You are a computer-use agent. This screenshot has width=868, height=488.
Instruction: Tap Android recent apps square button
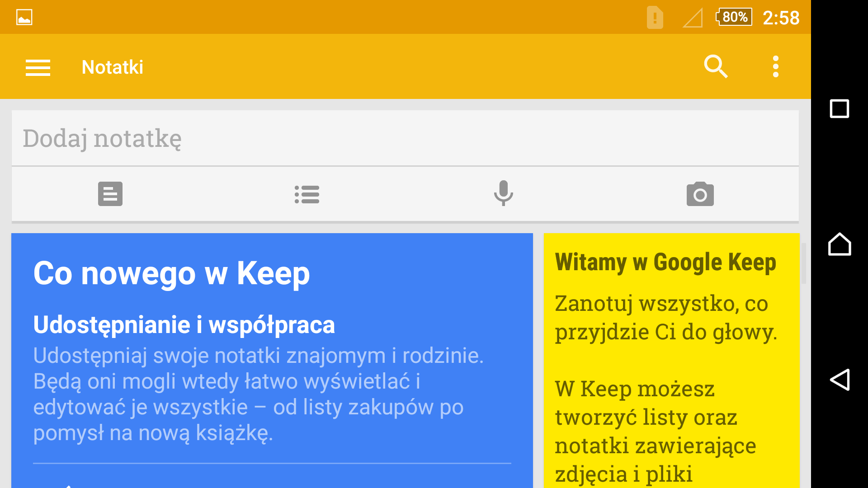(840, 108)
